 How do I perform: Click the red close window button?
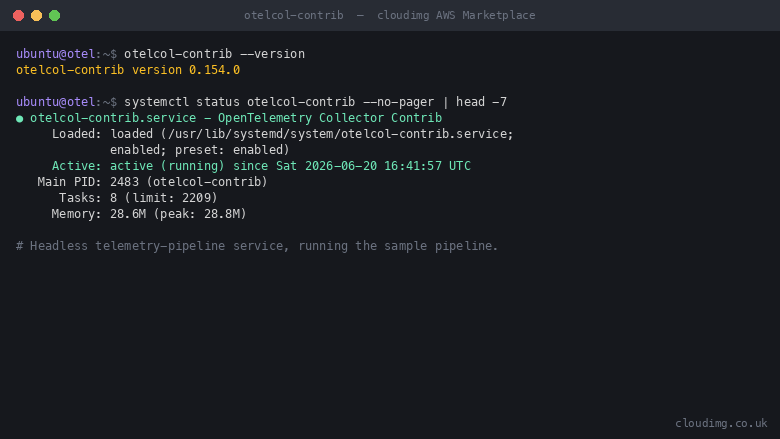(18, 15)
